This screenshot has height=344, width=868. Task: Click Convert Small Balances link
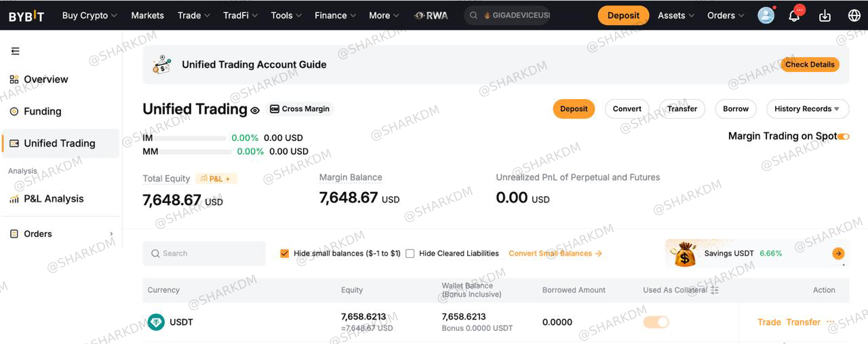tap(555, 254)
